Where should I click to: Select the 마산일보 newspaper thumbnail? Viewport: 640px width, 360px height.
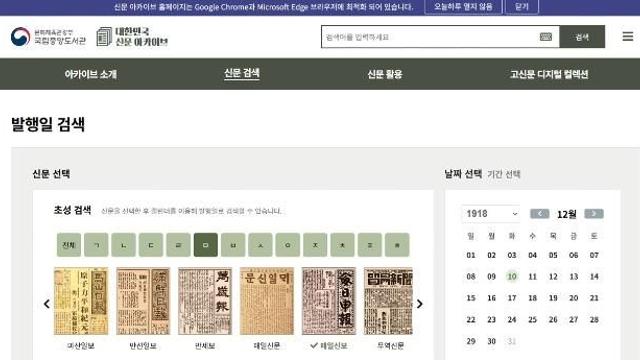point(81,301)
